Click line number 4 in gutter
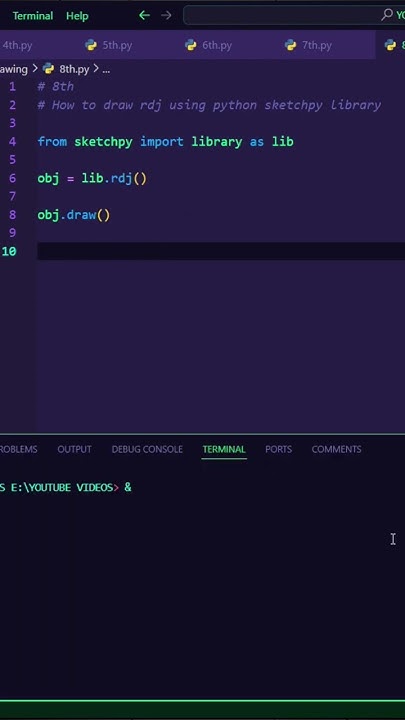 click(12, 141)
